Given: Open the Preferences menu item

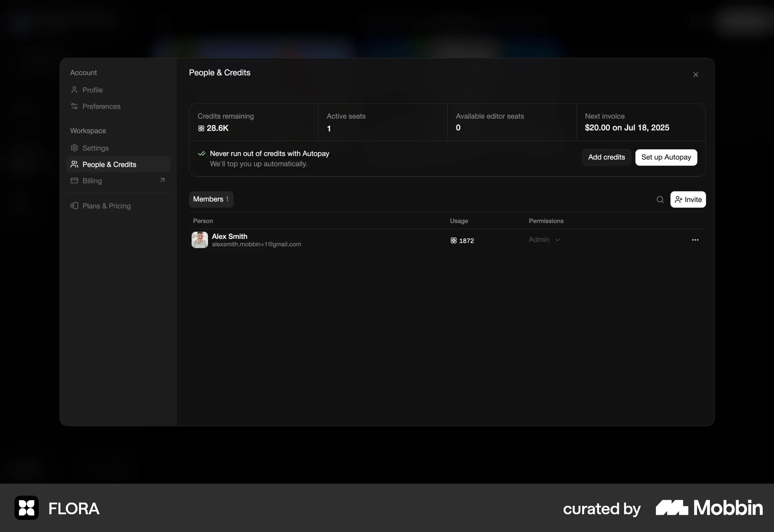Looking at the screenshot, I should pos(101,106).
